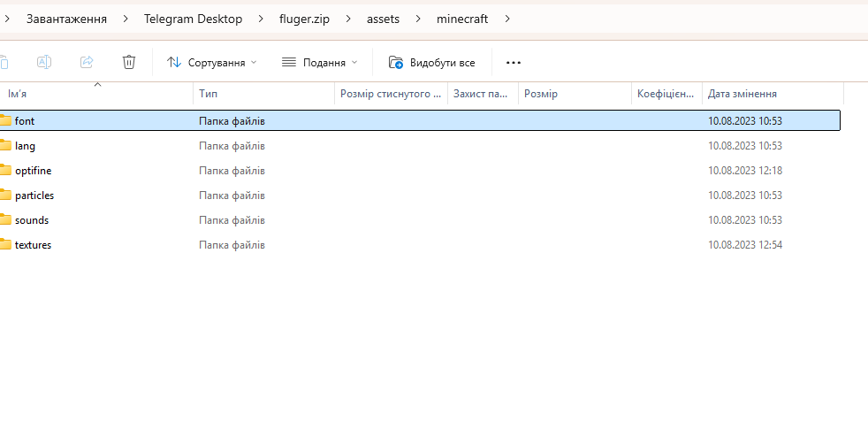This screenshot has height=422, width=868.
Task: Expand chevron after Завантаження in breadcrumb
Action: 126,19
